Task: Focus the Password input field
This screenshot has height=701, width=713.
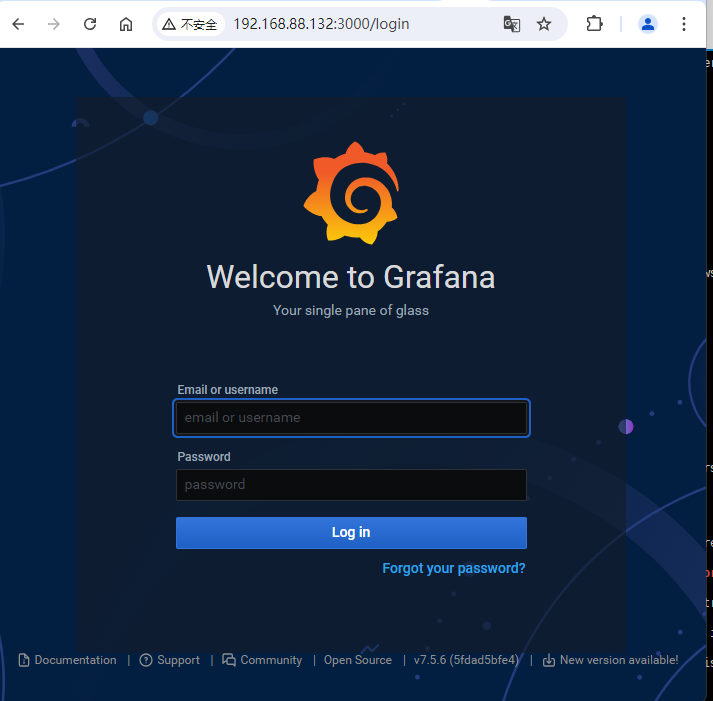Action: (x=351, y=485)
